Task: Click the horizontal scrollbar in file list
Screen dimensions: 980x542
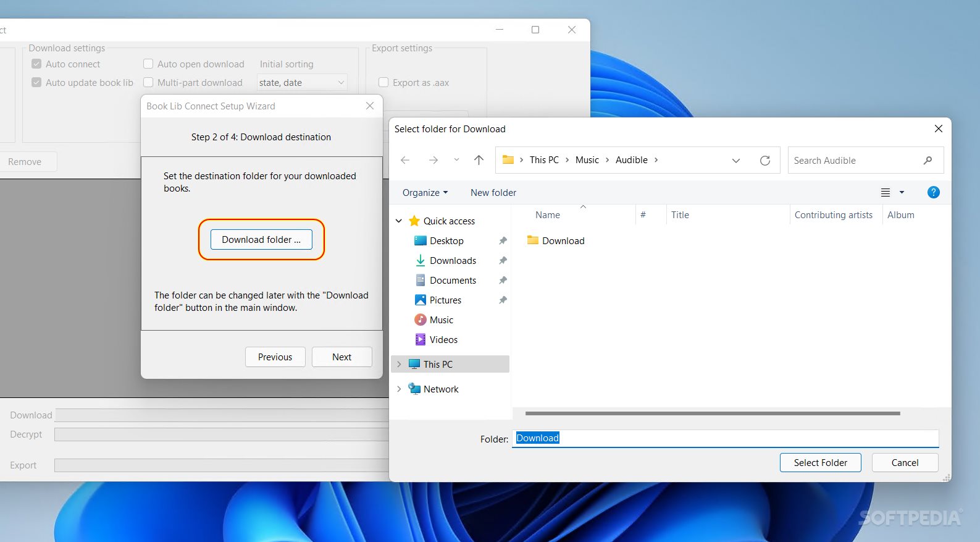Action: click(713, 413)
